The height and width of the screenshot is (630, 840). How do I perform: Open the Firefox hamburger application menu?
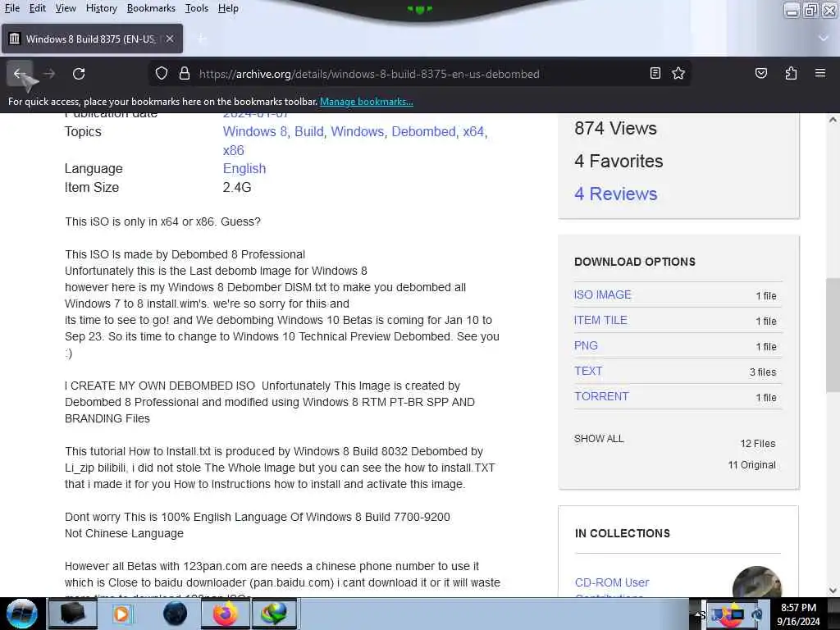(x=820, y=73)
